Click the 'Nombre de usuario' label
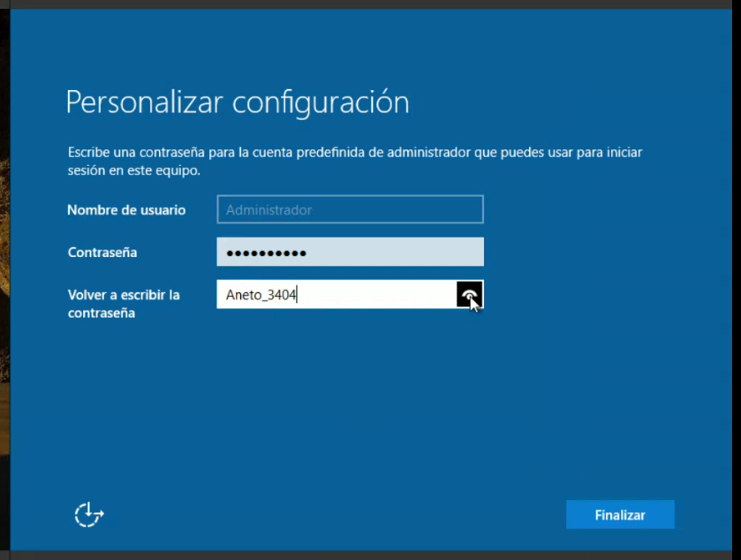The width and height of the screenshot is (741, 560). click(x=126, y=210)
